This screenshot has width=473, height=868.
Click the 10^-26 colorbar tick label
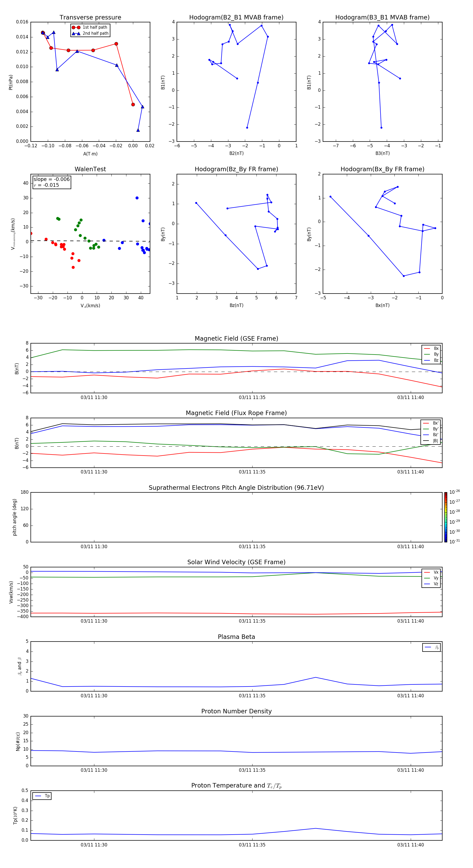tap(455, 492)
